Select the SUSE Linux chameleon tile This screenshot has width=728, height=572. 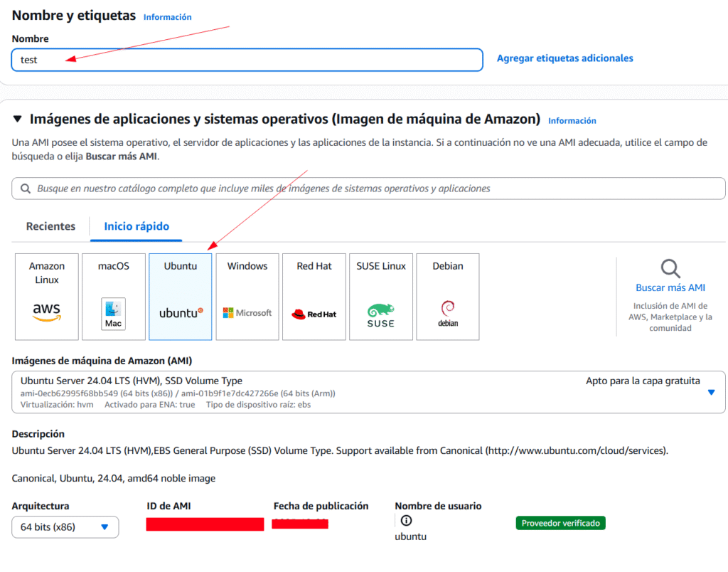[381, 297]
